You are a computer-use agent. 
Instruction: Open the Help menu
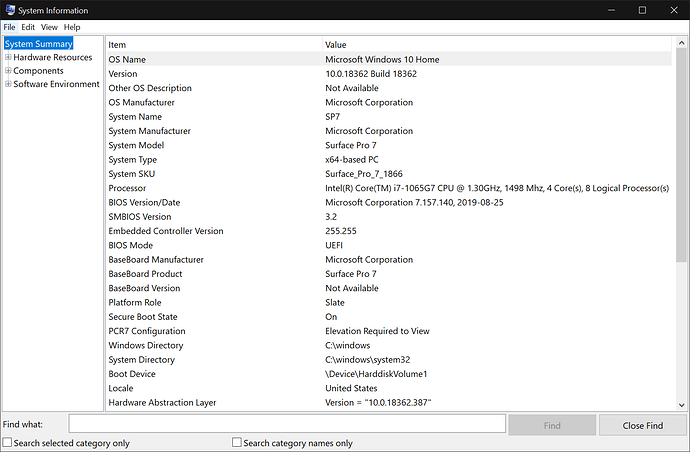click(72, 27)
